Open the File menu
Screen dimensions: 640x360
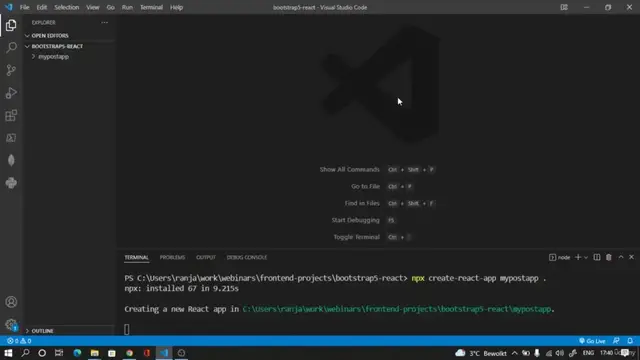(x=24, y=7)
